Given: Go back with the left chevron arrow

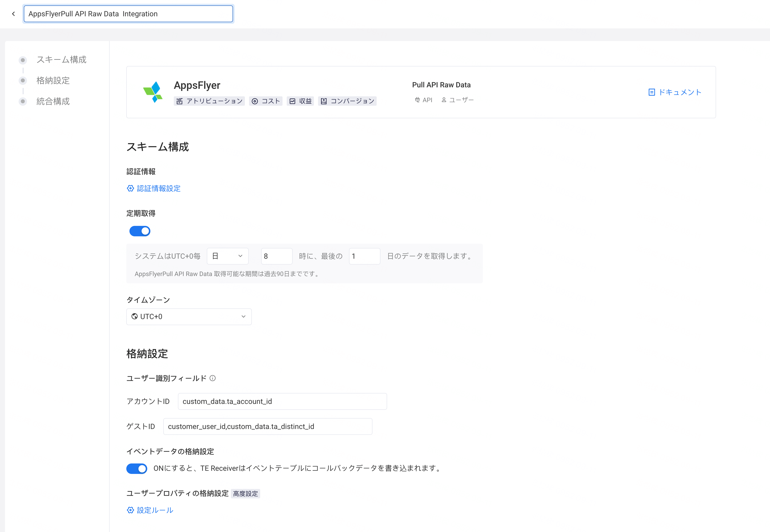Looking at the screenshot, I should tap(13, 14).
